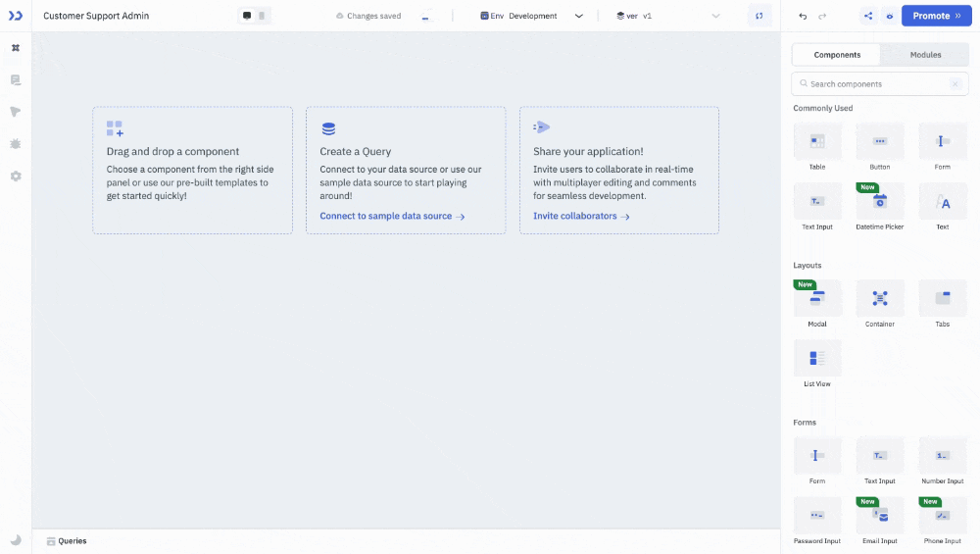
Task: Select the Tabs layout component
Action: pos(942,304)
